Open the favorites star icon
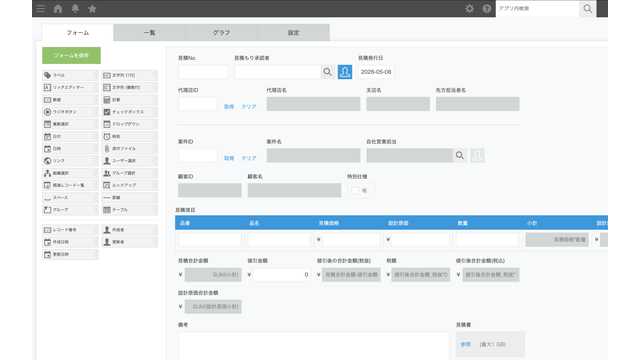 (x=93, y=9)
